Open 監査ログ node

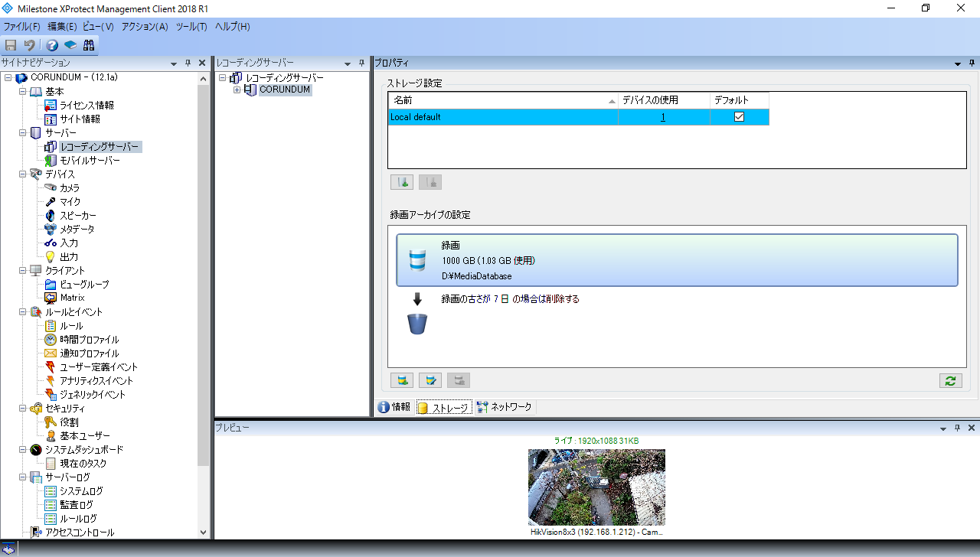[77, 505]
